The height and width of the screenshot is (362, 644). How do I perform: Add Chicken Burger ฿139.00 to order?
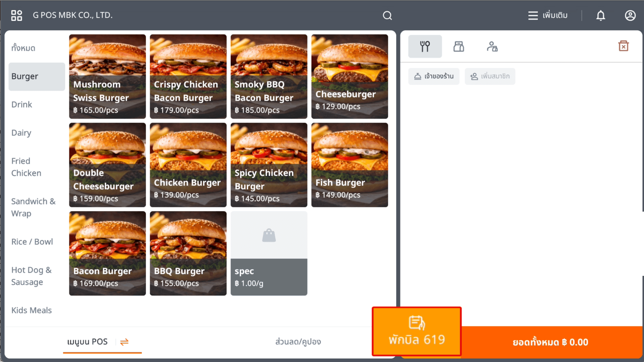click(188, 165)
